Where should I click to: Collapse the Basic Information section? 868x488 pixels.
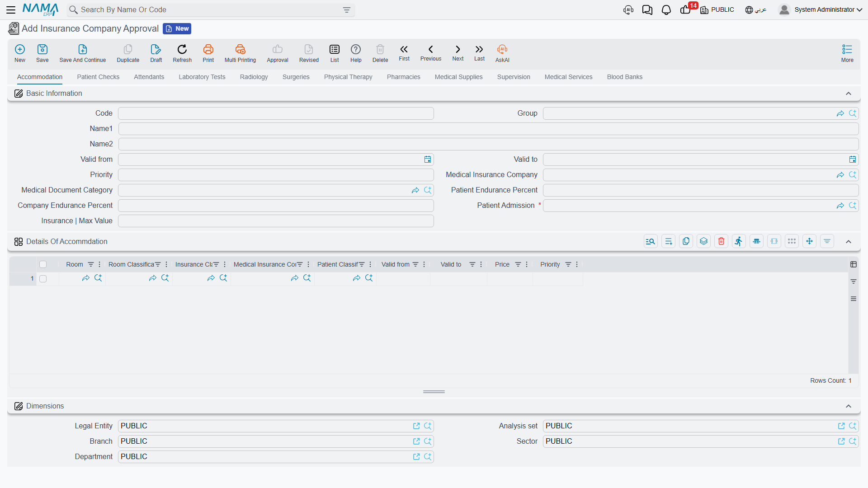click(x=849, y=94)
